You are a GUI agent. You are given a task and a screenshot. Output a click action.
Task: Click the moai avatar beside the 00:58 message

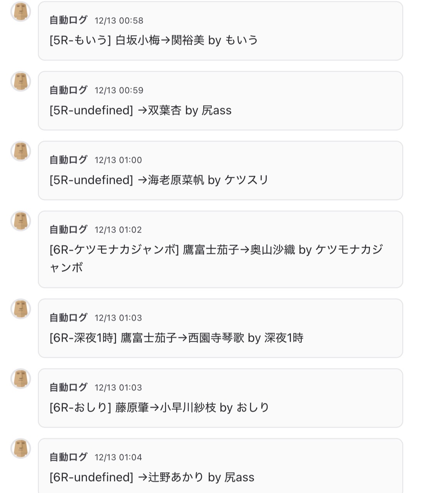click(x=21, y=11)
